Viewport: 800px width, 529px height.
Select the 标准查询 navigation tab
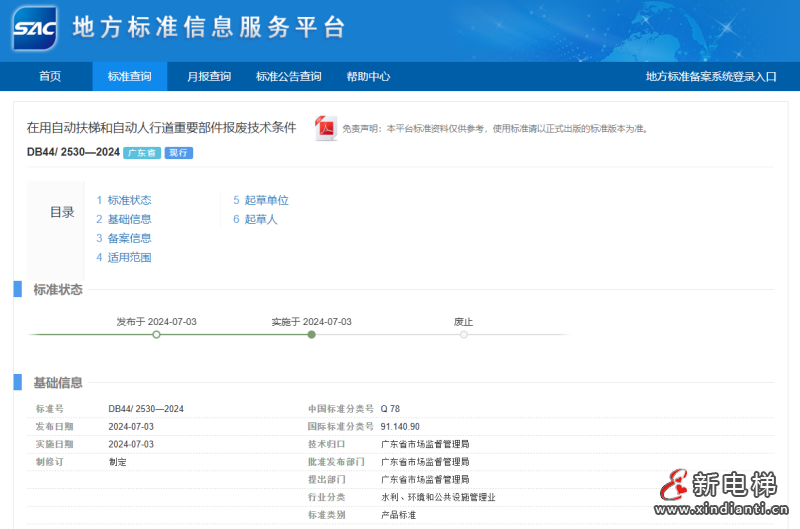pyautogui.click(x=130, y=77)
